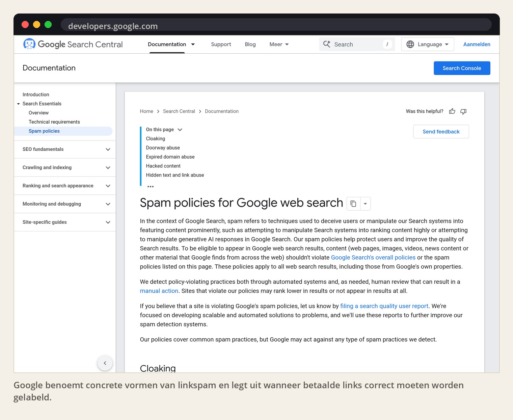The width and height of the screenshot is (513, 420).
Task: Click the search magnifier icon
Action: point(327,44)
